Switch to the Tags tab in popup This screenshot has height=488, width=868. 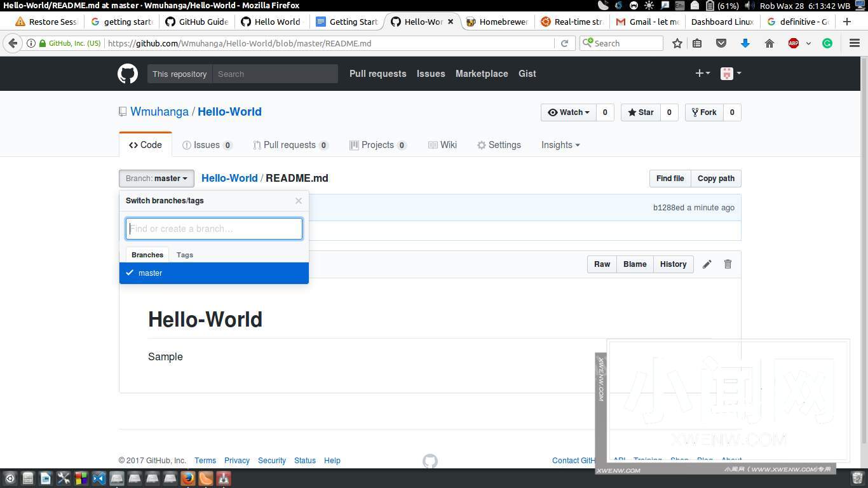(x=185, y=255)
